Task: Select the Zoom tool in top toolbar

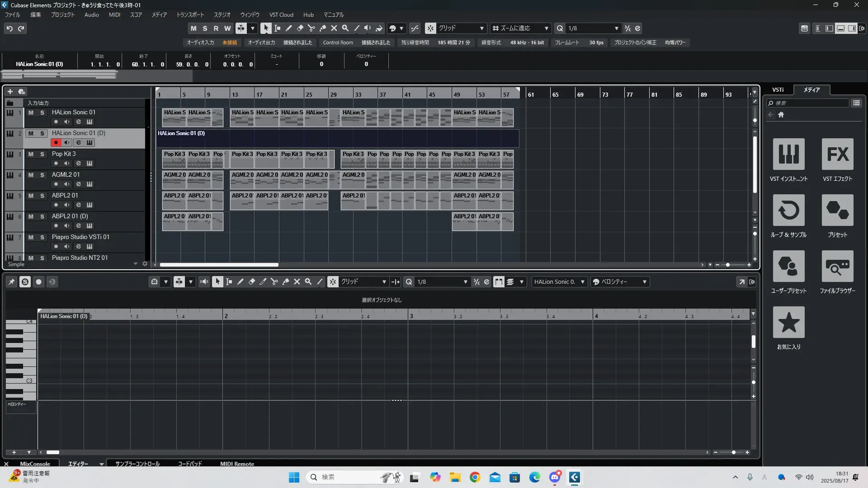Action: pyautogui.click(x=345, y=28)
